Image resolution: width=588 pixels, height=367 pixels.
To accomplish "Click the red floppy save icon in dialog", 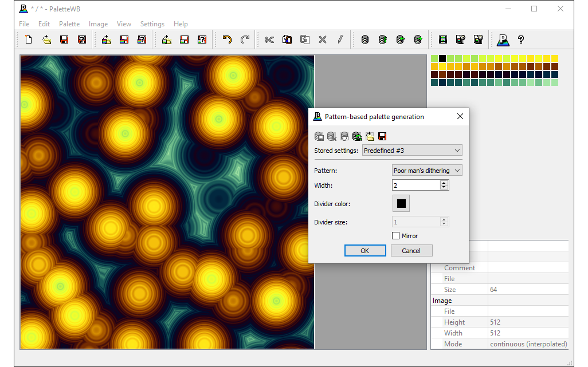I will (x=382, y=136).
